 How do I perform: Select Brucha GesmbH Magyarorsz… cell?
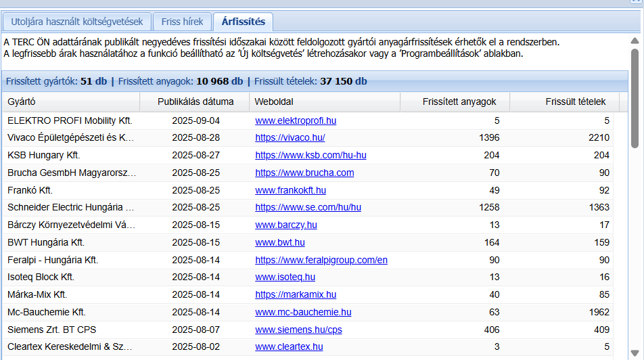(72, 173)
